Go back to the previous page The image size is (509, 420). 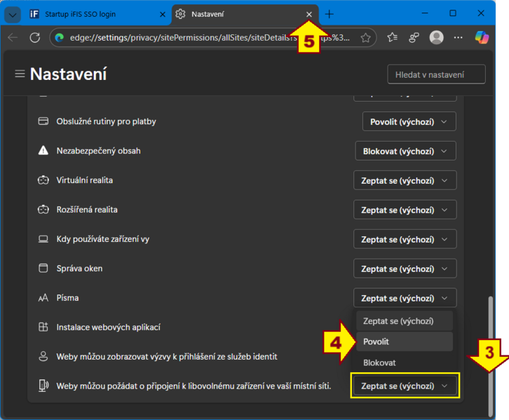13,38
